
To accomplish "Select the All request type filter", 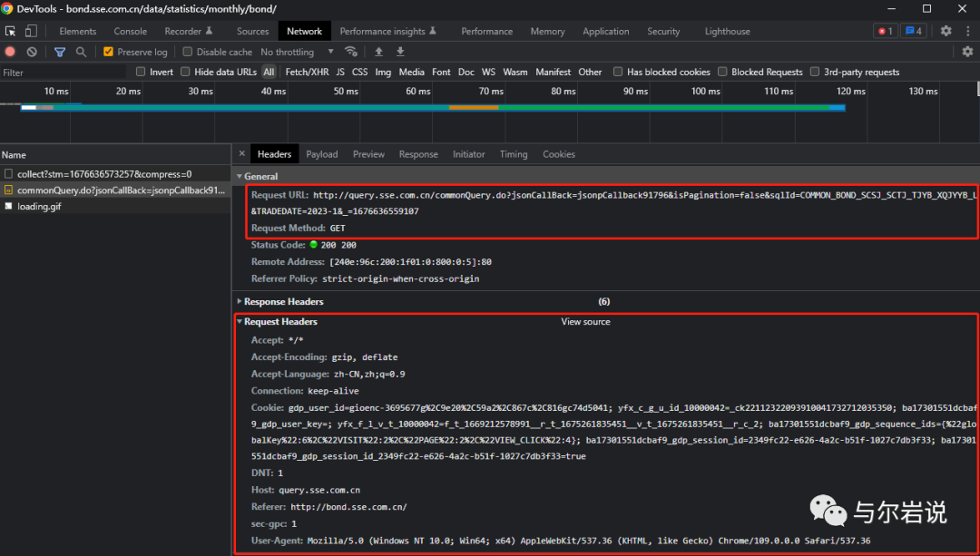I will click(269, 72).
